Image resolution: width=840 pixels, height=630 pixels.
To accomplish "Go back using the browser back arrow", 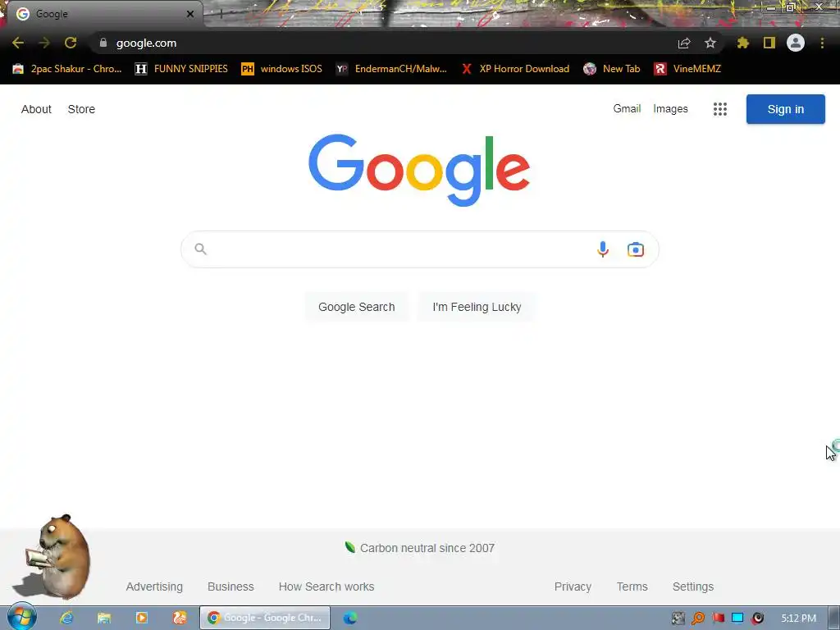I will [18, 43].
